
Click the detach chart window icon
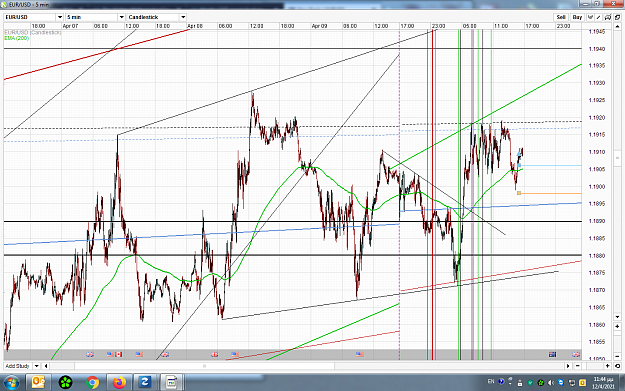[617, 17]
